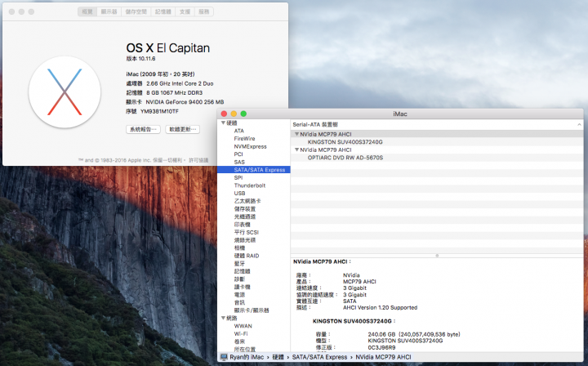Image resolution: width=588 pixels, height=366 pixels.
Task: Click the 系統報告… button
Action: pos(143,129)
